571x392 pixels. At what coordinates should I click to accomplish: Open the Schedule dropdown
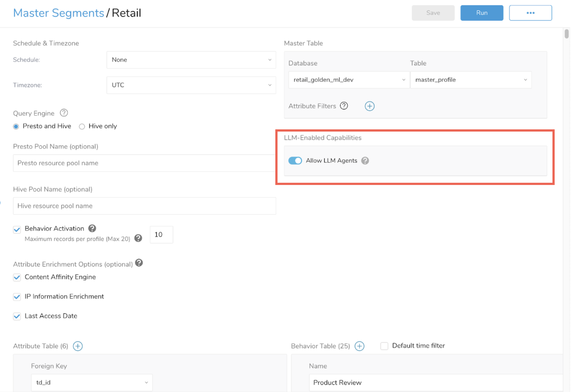[191, 60]
